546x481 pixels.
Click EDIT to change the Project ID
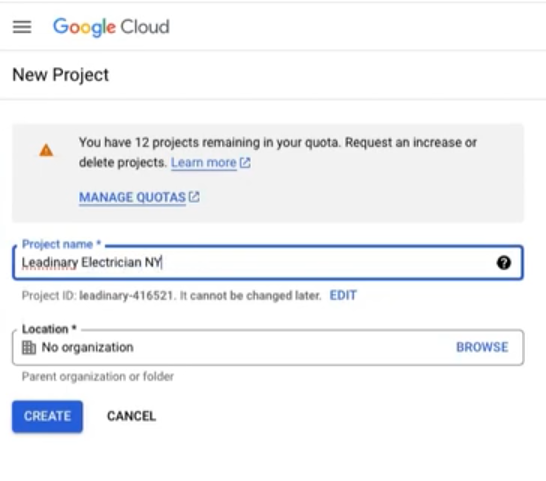(x=343, y=295)
